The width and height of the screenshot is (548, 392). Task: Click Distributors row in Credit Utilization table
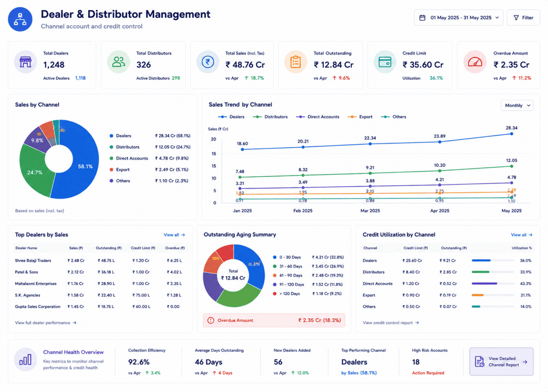pyautogui.click(x=447, y=272)
